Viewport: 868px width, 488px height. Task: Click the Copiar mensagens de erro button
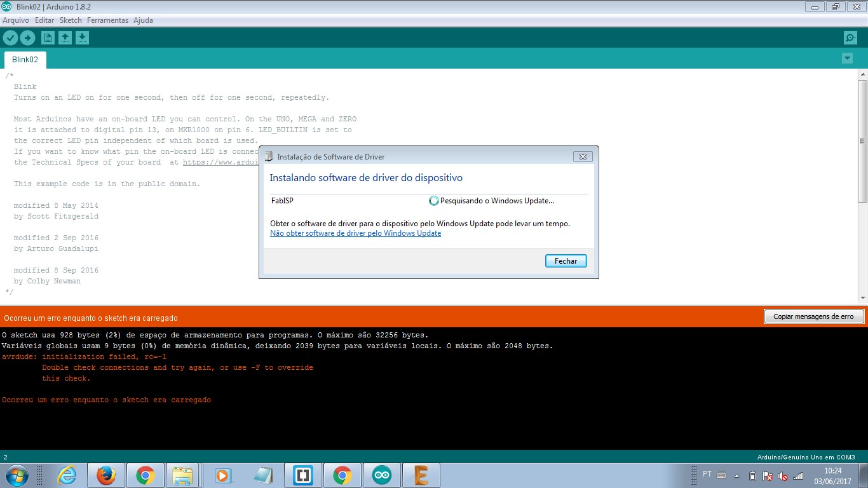(813, 316)
